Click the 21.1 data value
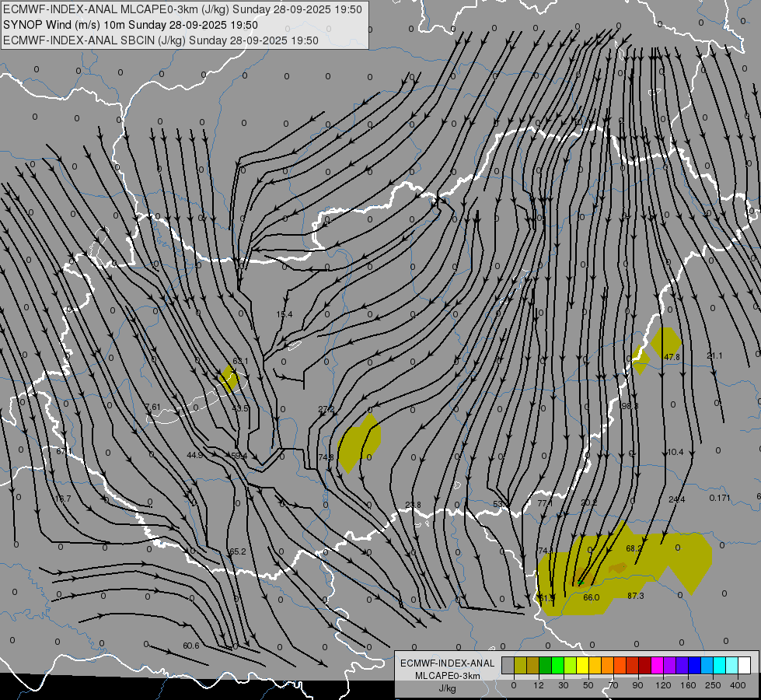This screenshot has height=700, width=761. [714, 355]
